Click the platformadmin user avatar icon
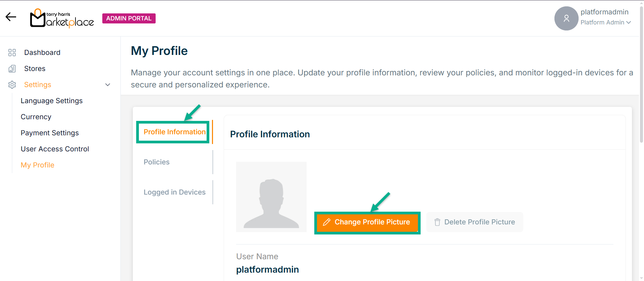 pos(566,18)
